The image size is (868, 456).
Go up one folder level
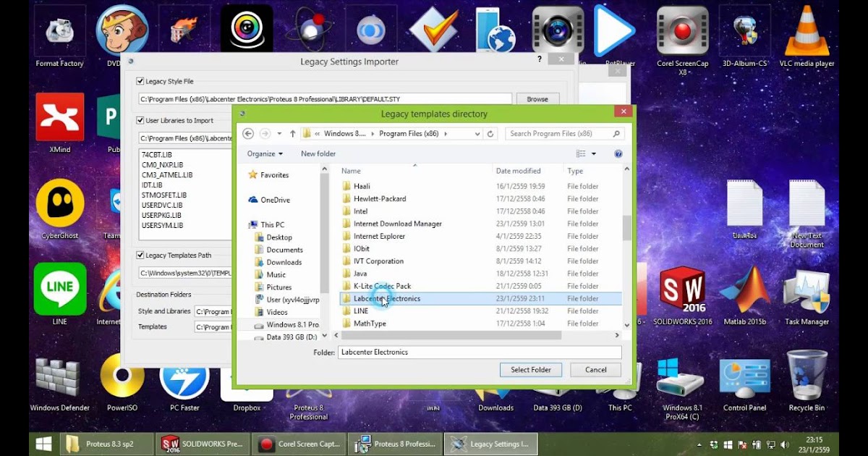tap(292, 134)
